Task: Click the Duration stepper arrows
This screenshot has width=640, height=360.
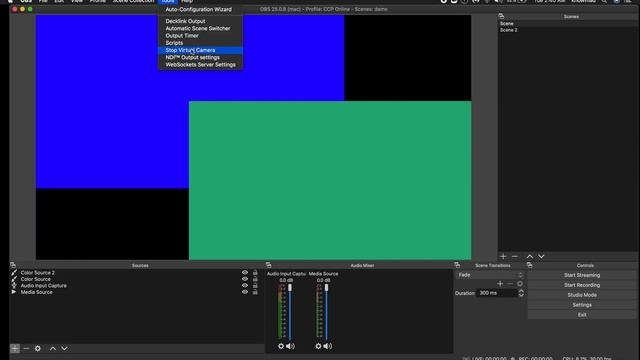Action: [521, 293]
